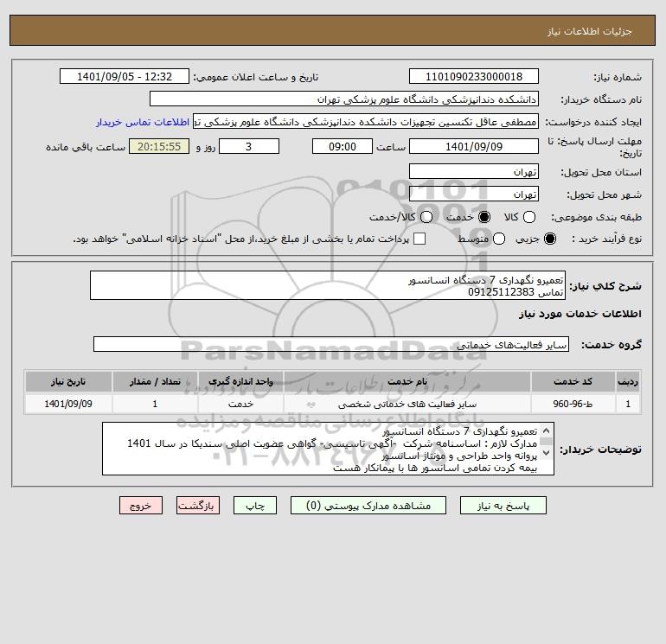Click the جزئیات اطلاعات نیاز header title

(x=589, y=31)
